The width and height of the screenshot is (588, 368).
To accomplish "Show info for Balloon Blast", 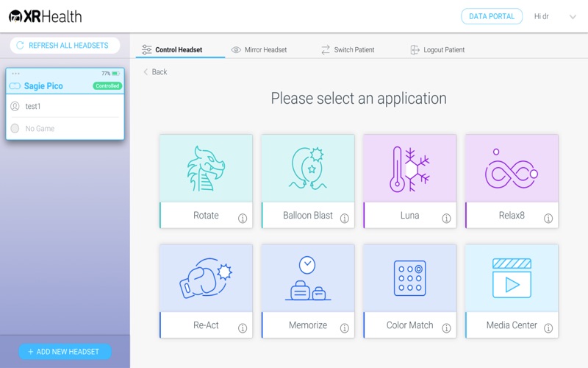I will pyautogui.click(x=344, y=218).
